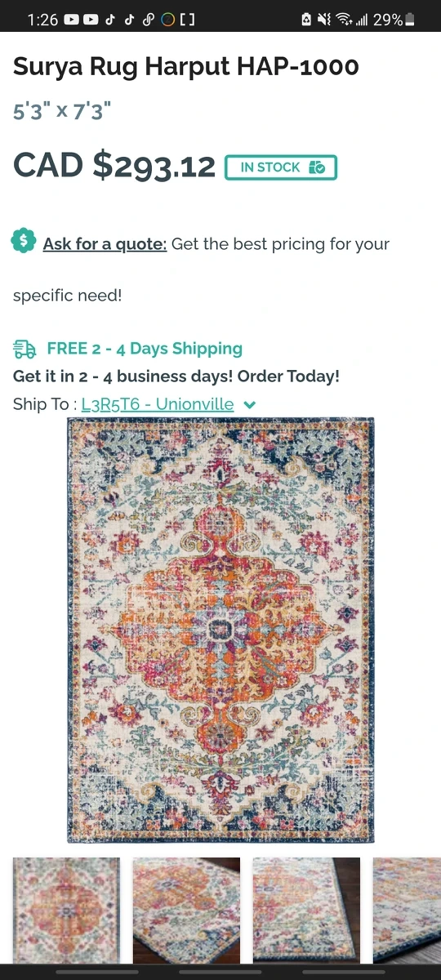Tap the Surya Rug Harput HAP-1000 title
Screen dimensions: 441x980
(186, 67)
